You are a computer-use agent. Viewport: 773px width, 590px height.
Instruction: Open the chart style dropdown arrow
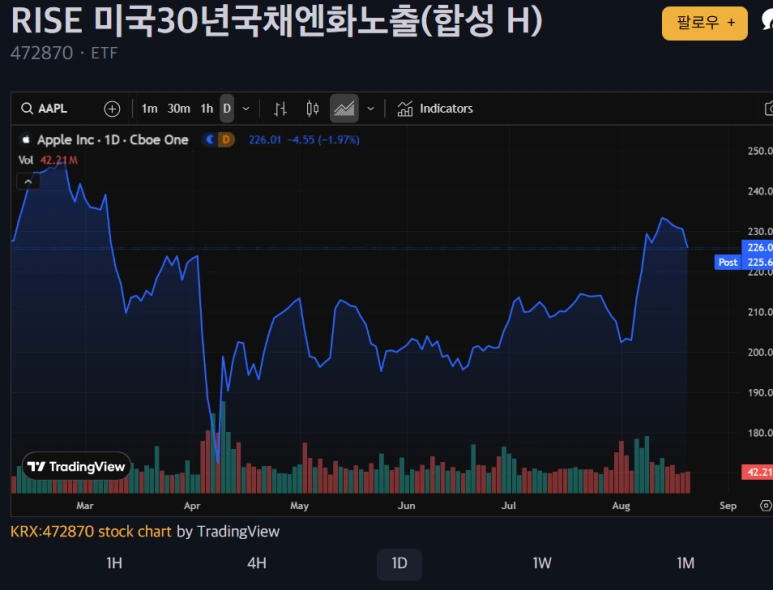pyautogui.click(x=370, y=108)
